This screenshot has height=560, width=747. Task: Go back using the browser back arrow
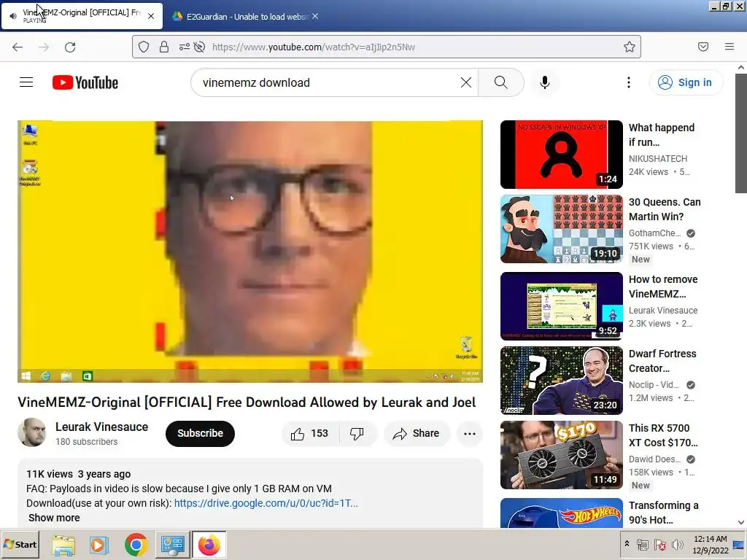18,47
